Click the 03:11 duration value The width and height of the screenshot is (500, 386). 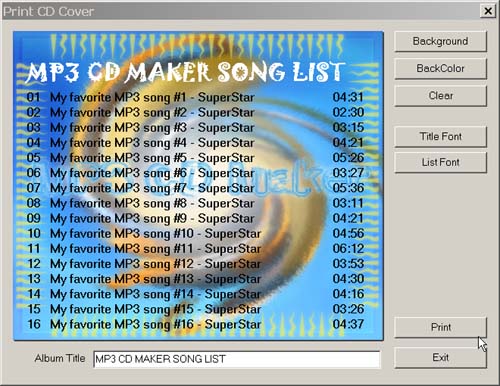(x=348, y=203)
